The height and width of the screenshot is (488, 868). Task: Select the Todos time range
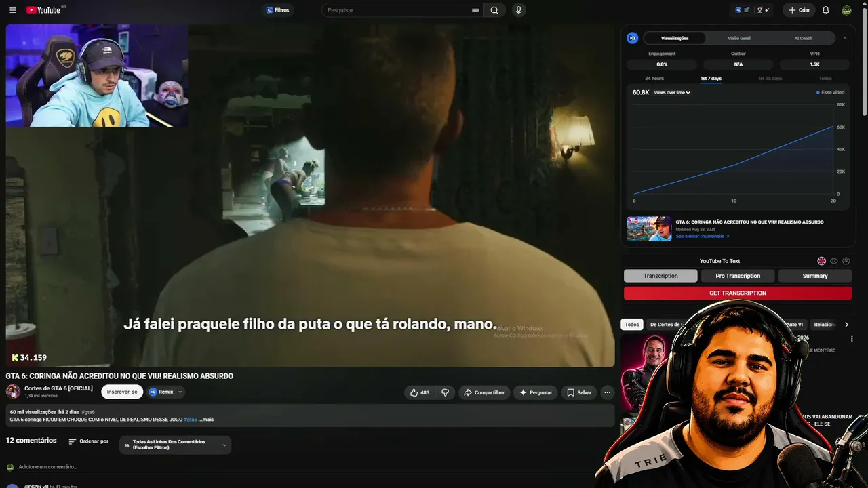pos(825,79)
